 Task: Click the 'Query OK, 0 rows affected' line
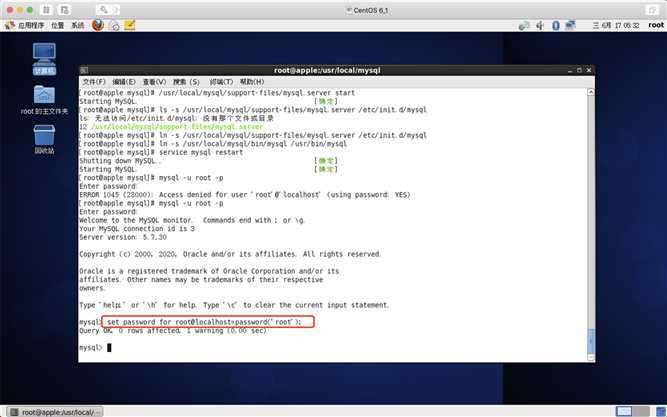coord(173,331)
